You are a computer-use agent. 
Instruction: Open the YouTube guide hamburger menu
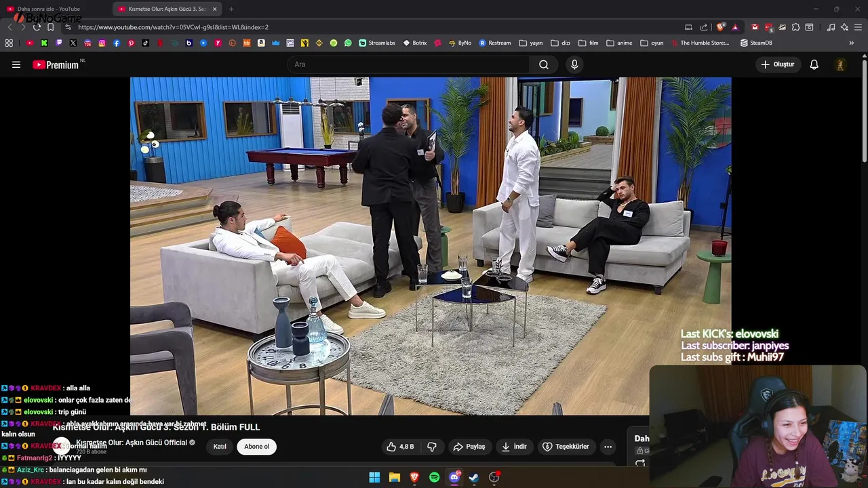coord(16,64)
